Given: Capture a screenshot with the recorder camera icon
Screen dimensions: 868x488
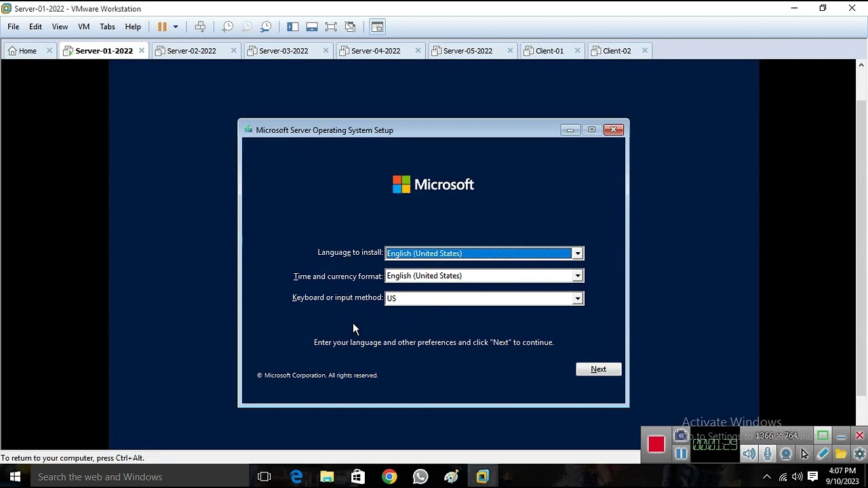Looking at the screenshot, I should pyautogui.click(x=681, y=436).
